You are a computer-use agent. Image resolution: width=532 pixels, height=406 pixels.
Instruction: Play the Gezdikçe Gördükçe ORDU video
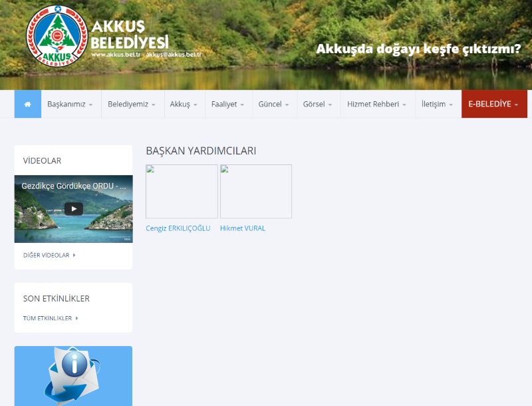(73, 208)
